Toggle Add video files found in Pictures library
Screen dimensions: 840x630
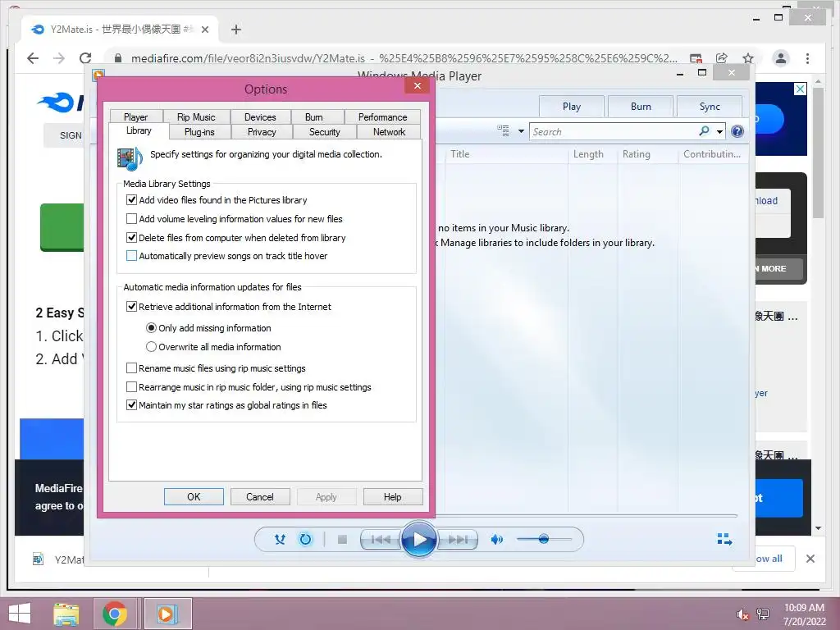point(132,200)
